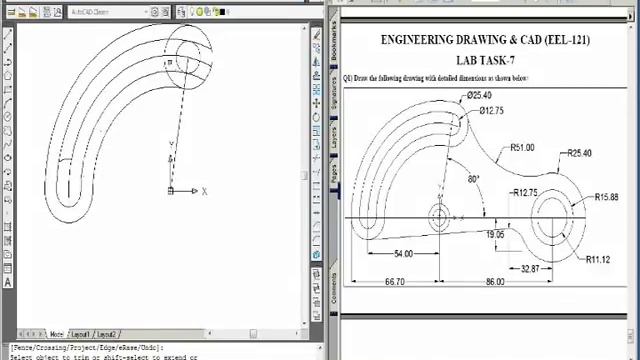
Task: Select the Construction Line tool
Action: click(x=8, y=48)
